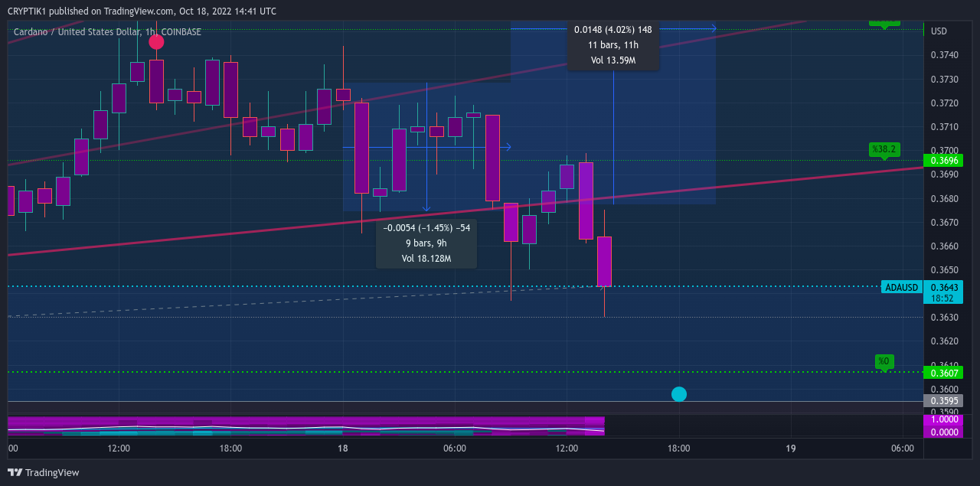Click the 0.0000 indicator scale value

(x=944, y=432)
